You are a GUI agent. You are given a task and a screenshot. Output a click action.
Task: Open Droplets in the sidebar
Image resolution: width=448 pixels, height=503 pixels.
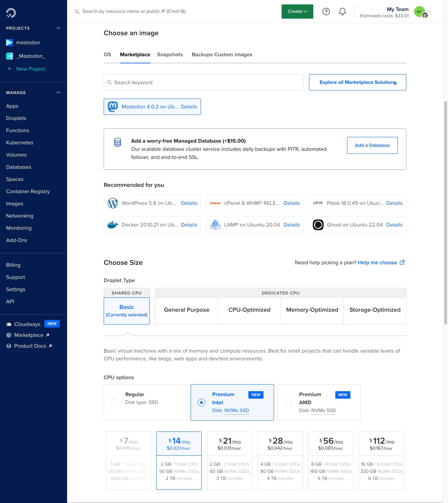click(x=16, y=118)
